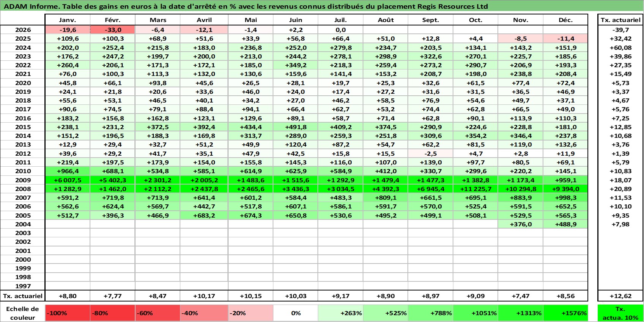The image size is (644, 322).
Task: Select the -100% red color scale swatch
Action: click(x=68, y=313)
